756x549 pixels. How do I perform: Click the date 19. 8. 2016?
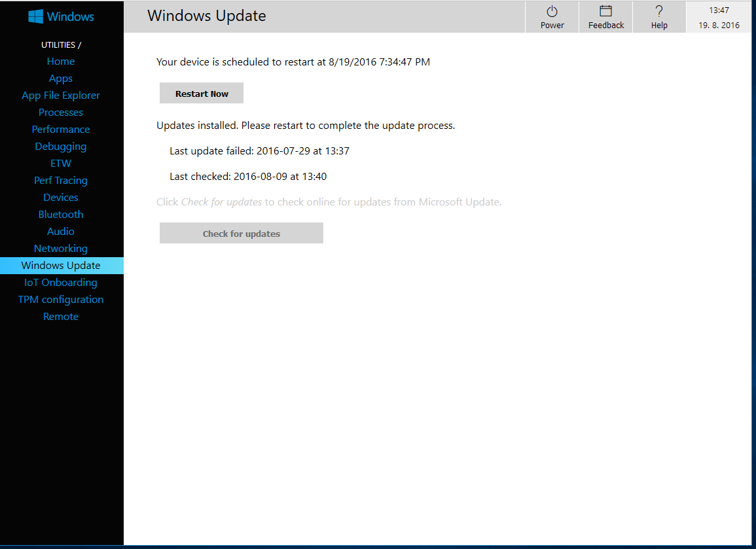click(x=719, y=25)
